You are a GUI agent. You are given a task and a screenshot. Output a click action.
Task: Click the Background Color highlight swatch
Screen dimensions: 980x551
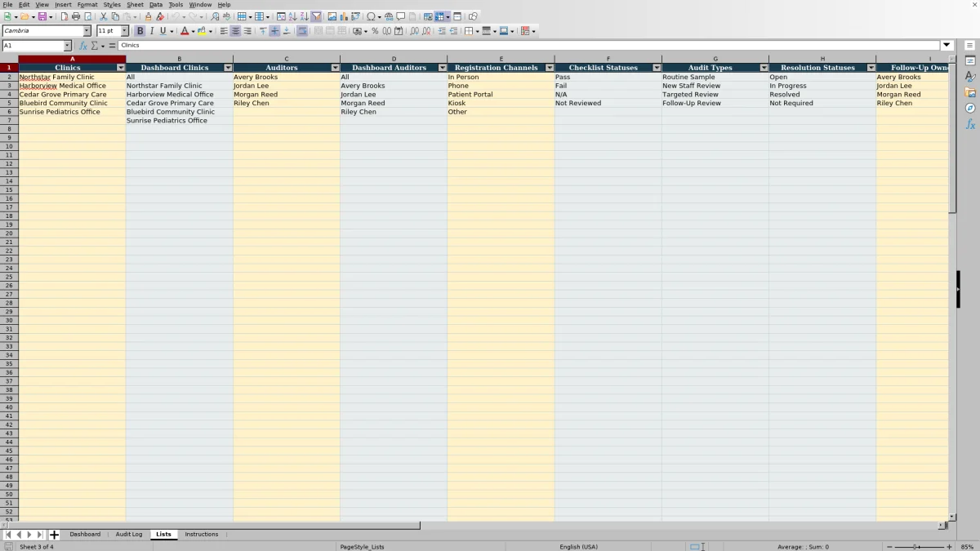point(202,31)
